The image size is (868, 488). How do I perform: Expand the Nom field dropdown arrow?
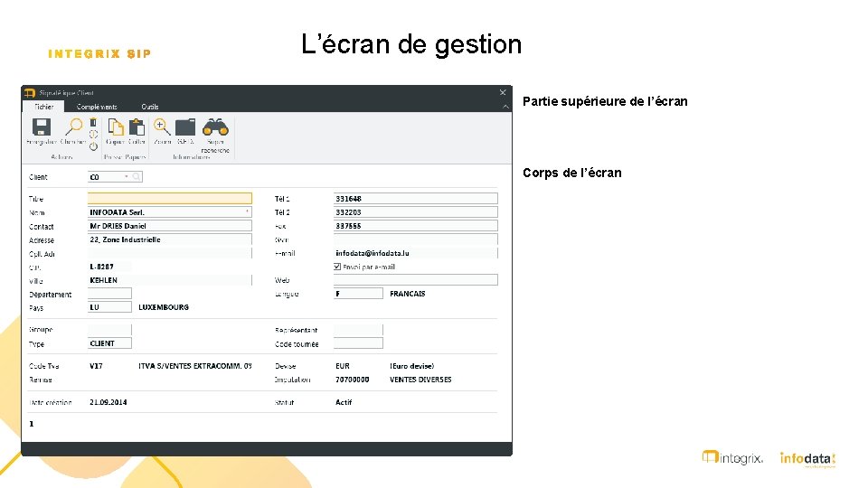247,211
